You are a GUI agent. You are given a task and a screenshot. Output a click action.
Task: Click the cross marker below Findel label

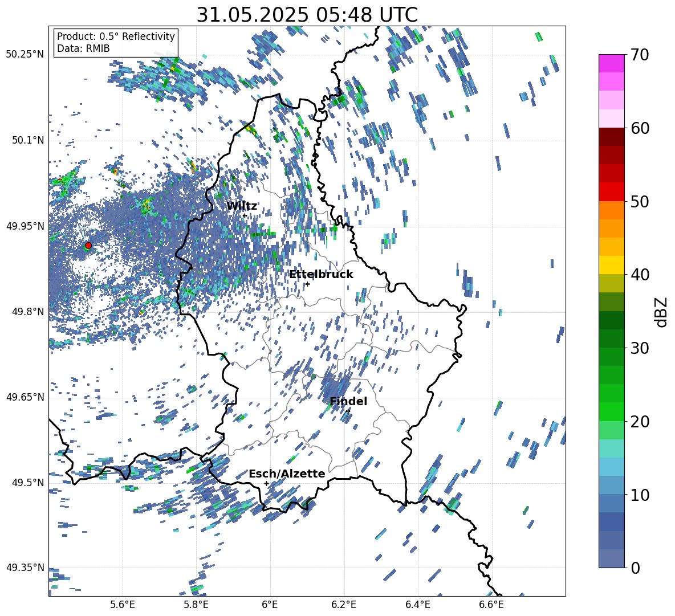tap(348, 411)
